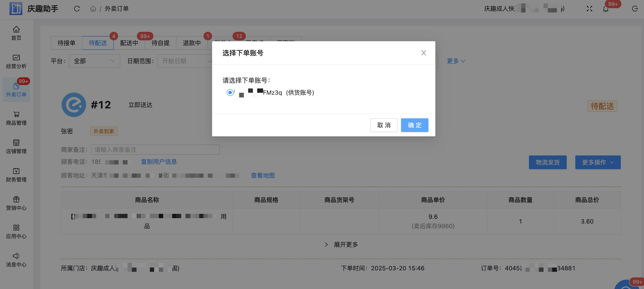Switch to the 待接单 tab
This screenshot has height=289, width=644.
[67, 43]
